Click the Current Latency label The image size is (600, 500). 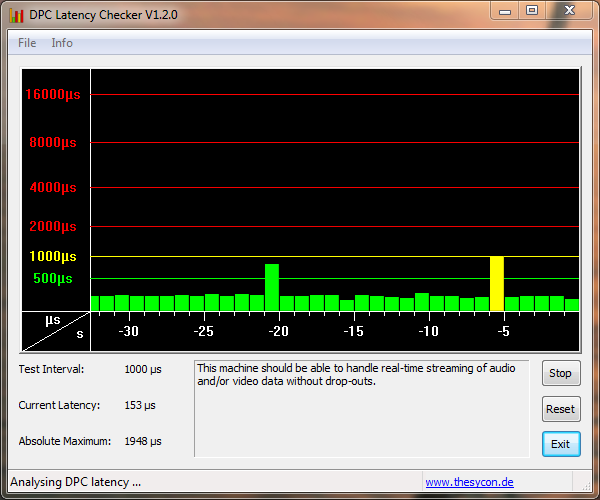[59, 405]
